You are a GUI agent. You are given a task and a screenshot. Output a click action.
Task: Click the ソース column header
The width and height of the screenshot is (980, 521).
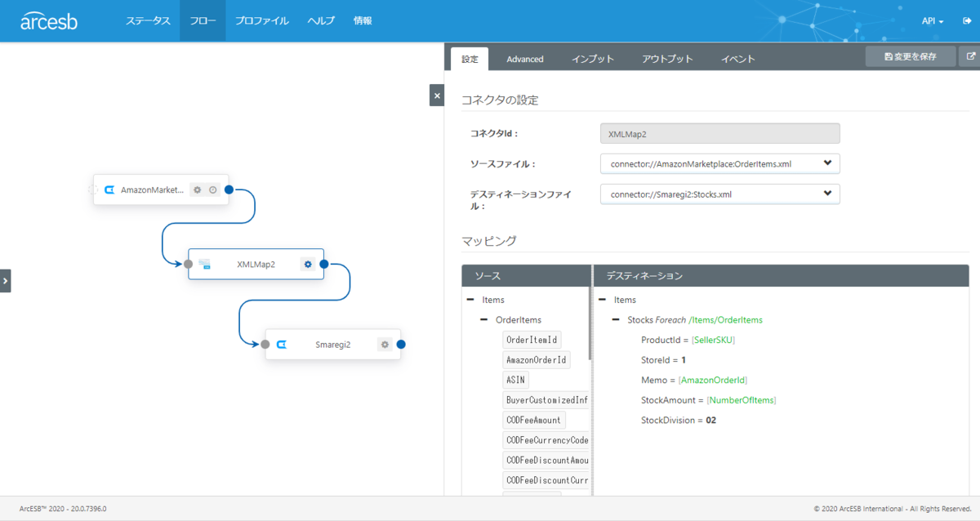pos(526,276)
